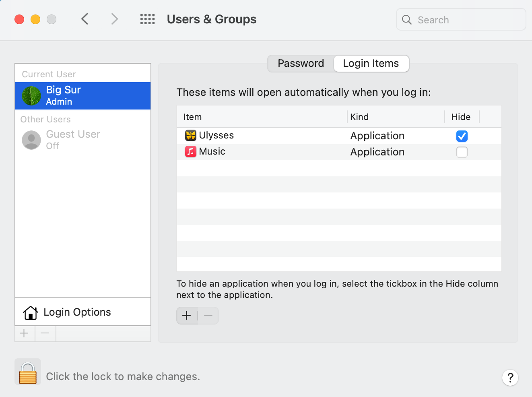This screenshot has width=532, height=397.
Task: Remove selected login item with minus
Action: click(x=208, y=316)
